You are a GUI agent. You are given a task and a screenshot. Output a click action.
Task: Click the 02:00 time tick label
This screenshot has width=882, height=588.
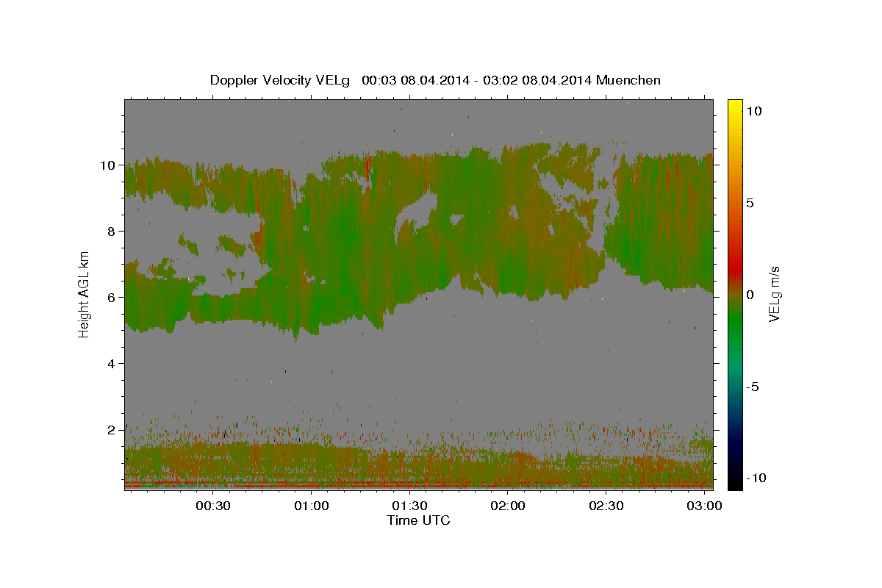pyautogui.click(x=508, y=506)
